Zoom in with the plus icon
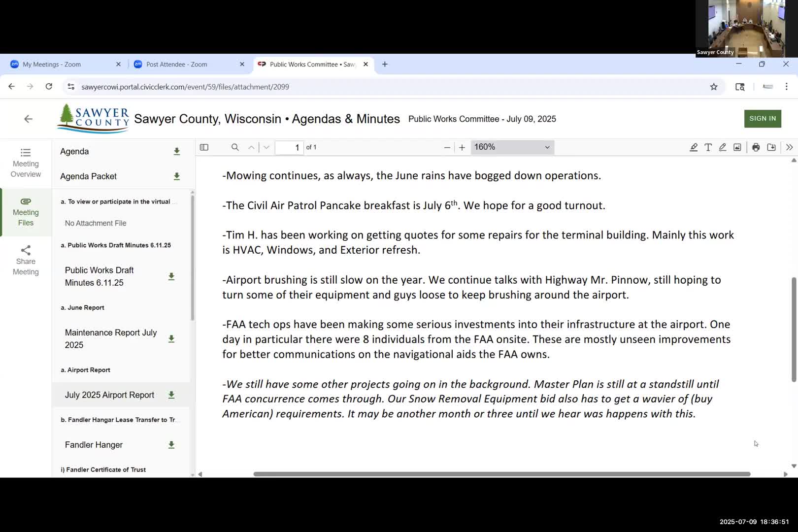Screen dimensions: 798x532 [462, 147]
